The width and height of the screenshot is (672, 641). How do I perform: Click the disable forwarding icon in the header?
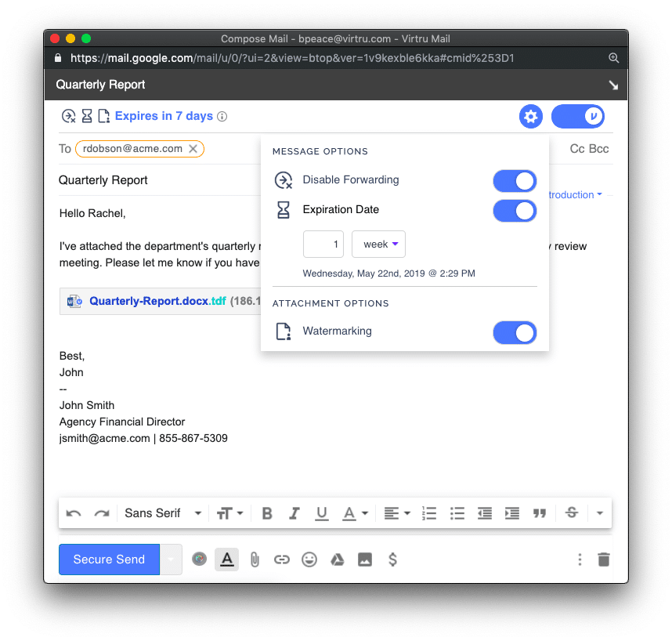[x=68, y=115]
